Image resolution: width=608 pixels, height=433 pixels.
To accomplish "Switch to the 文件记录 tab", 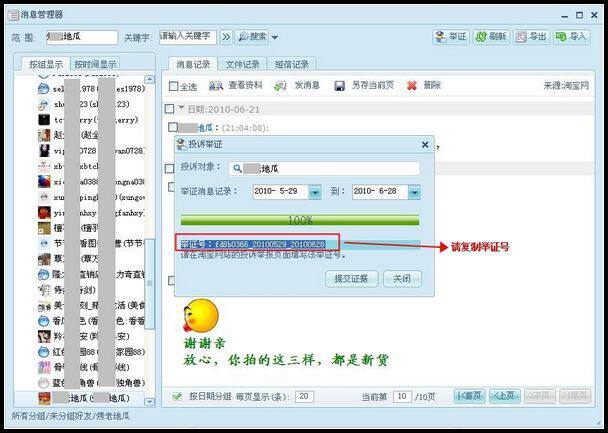I will coord(243,64).
